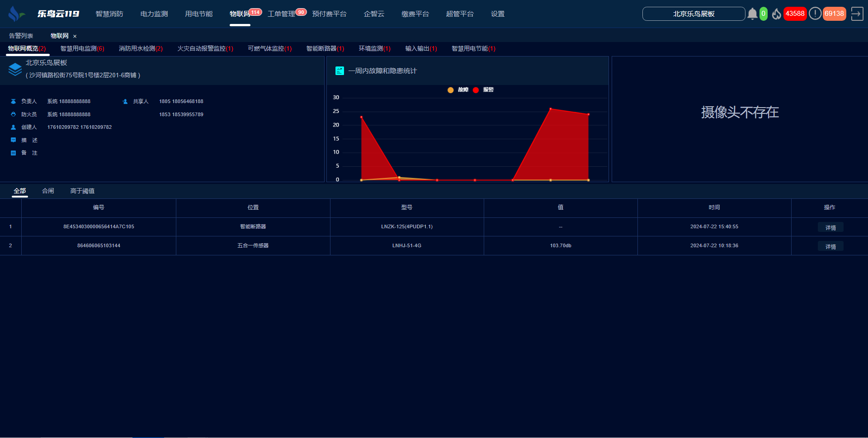Viewport: 868px width, 438px height.
Task: Click the 负责人 person icon
Action: click(x=14, y=102)
